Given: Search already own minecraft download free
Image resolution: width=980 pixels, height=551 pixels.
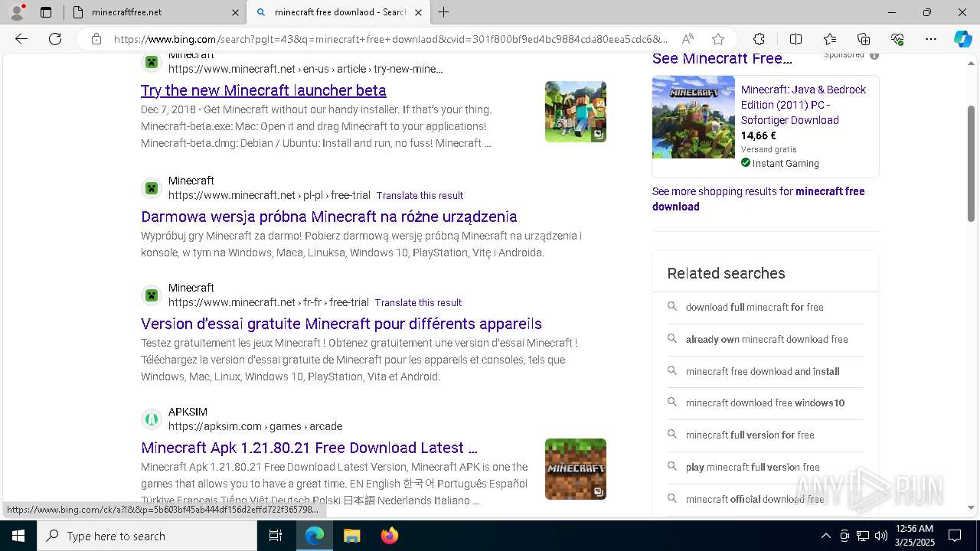Looking at the screenshot, I should coord(767,339).
